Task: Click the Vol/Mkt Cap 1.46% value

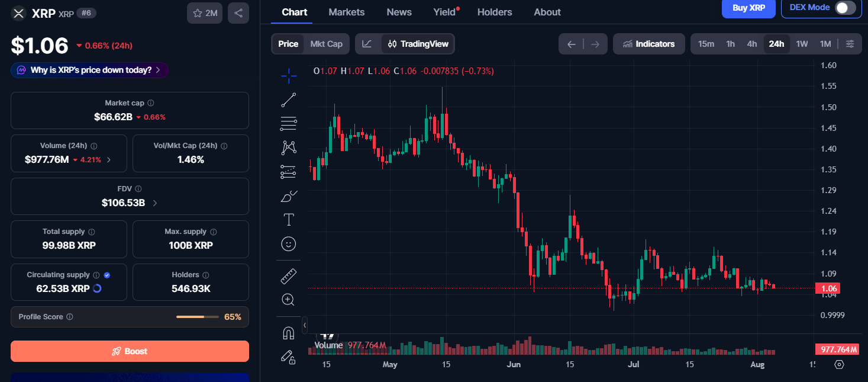Action: point(191,159)
